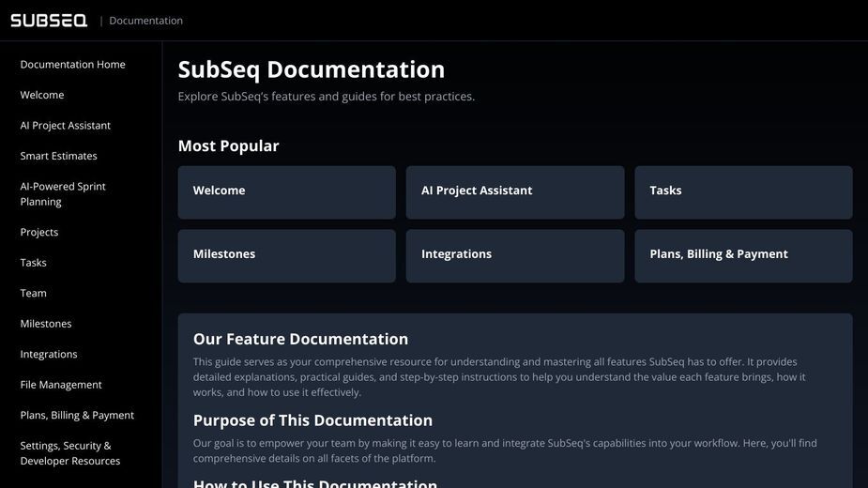Viewport: 868px width, 488px height.
Task: Click the AI Project Assistant popular card
Action: point(515,192)
